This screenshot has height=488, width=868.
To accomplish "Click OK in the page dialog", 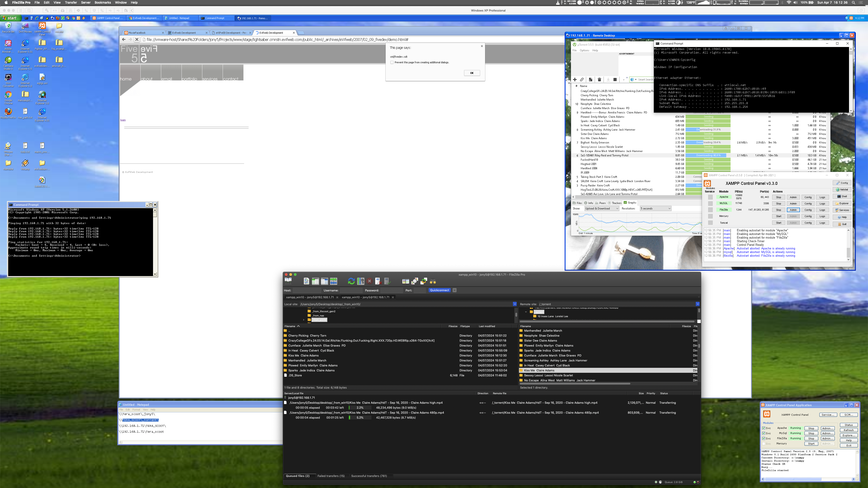I will tap(472, 73).
